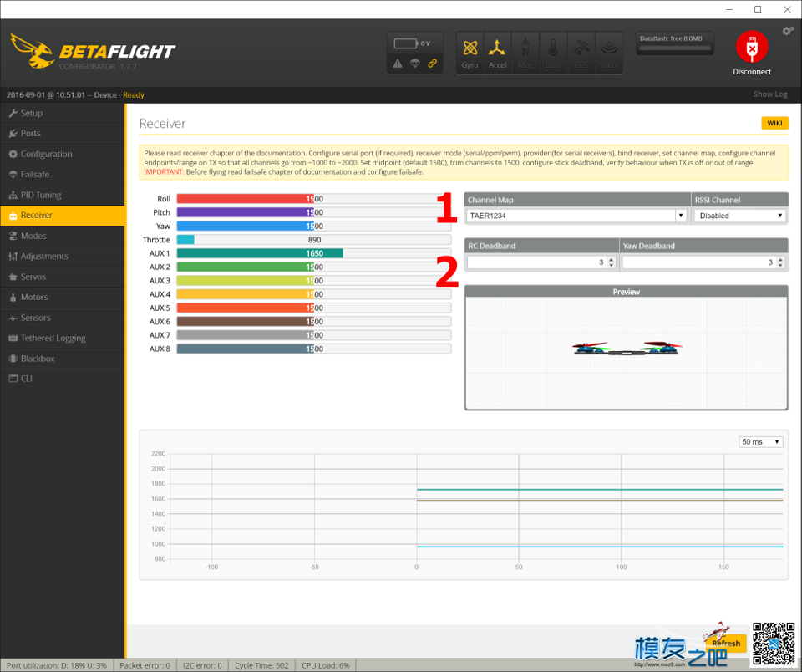The image size is (802, 672).
Task: Click the AUX 8 channel bar
Action: coord(314,349)
